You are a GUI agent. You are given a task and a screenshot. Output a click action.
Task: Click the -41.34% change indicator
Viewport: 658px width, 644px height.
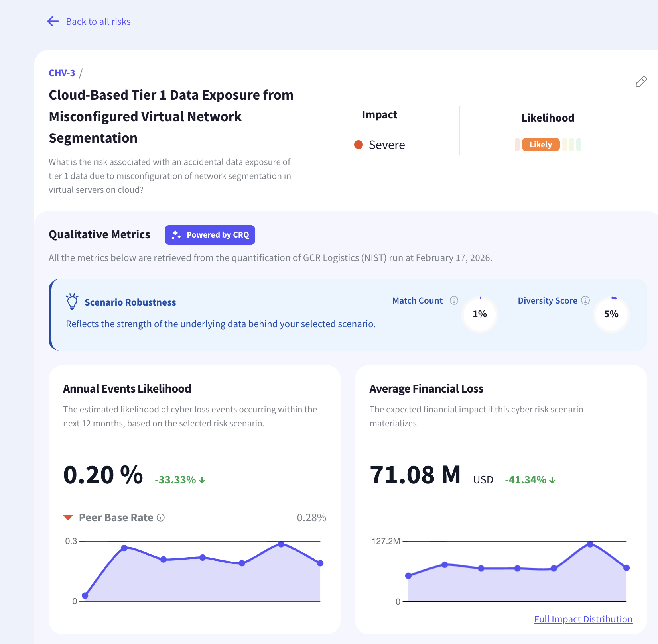530,480
